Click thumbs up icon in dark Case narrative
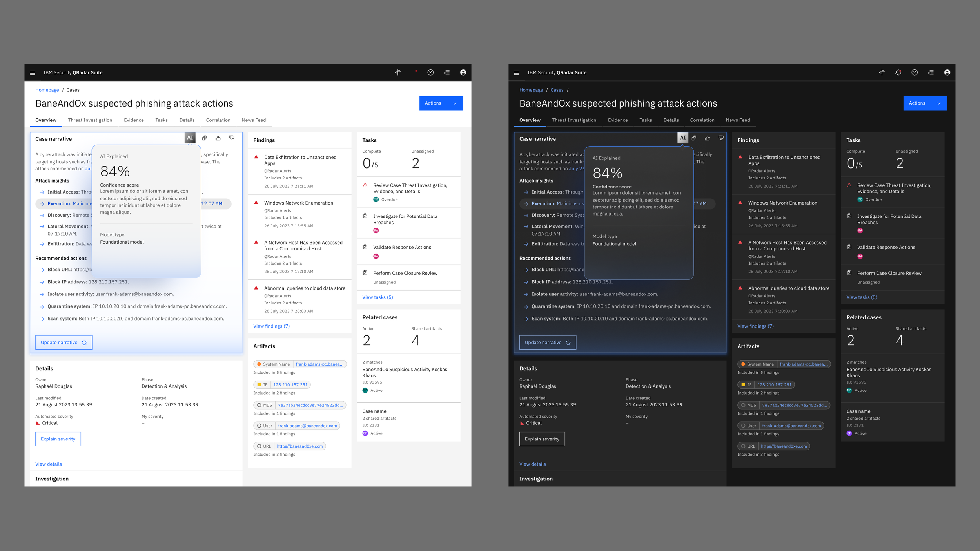Viewport: 980px width, 551px height. click(x=707, y=138)
